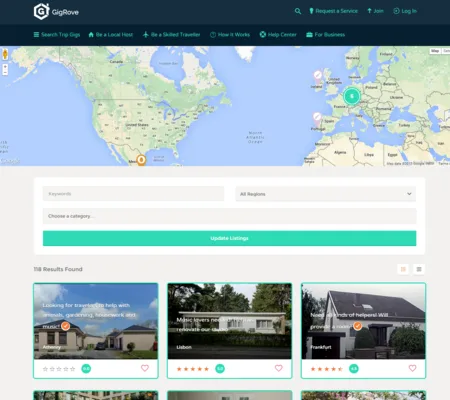The height and width of the screenshot is (400, 450).
Task: Favorite the Lisbon listing with heart icon
Action: [279, 368]
